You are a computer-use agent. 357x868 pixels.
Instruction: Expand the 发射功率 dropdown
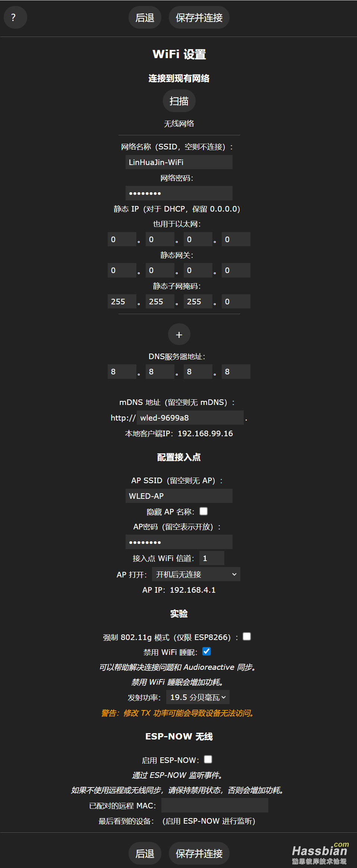click(198, 697)
